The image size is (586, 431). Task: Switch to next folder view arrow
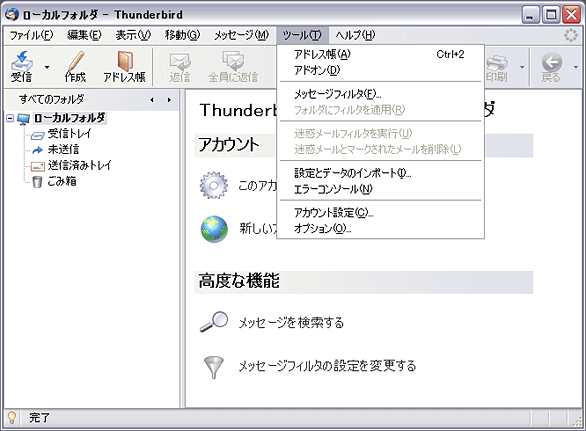[169, 100]
